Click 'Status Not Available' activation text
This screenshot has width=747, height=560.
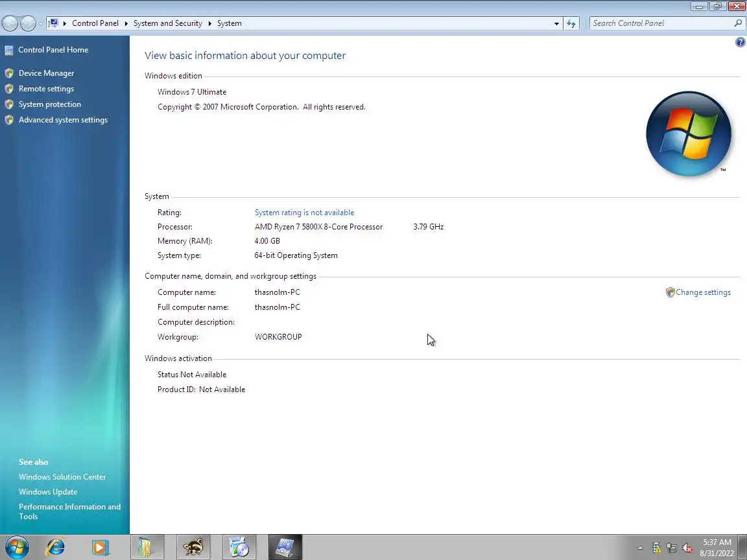tap(192, 375)
